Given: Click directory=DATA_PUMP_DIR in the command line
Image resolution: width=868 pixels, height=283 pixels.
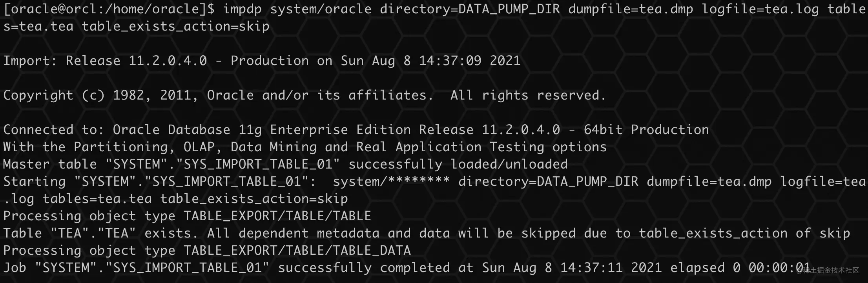Looking at the screenshot, I should coord(470,9).
